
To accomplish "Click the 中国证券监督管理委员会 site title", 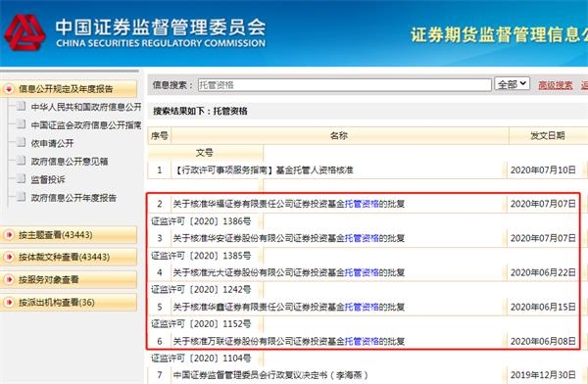I will [x=161, y=27].
